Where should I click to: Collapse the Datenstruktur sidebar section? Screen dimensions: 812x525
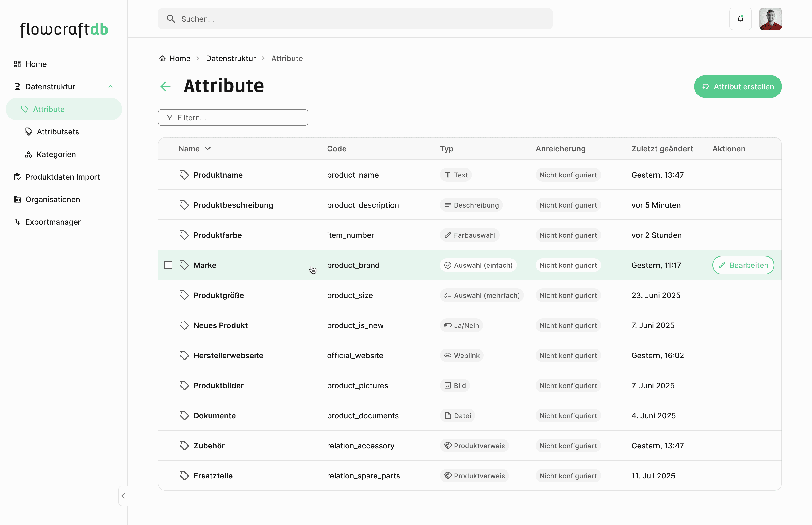pos(110,86)
